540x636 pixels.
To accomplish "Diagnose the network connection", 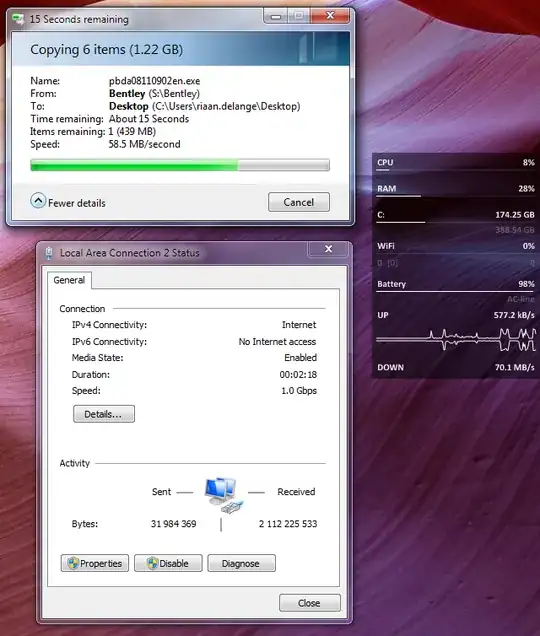I will tap(241, 563).
